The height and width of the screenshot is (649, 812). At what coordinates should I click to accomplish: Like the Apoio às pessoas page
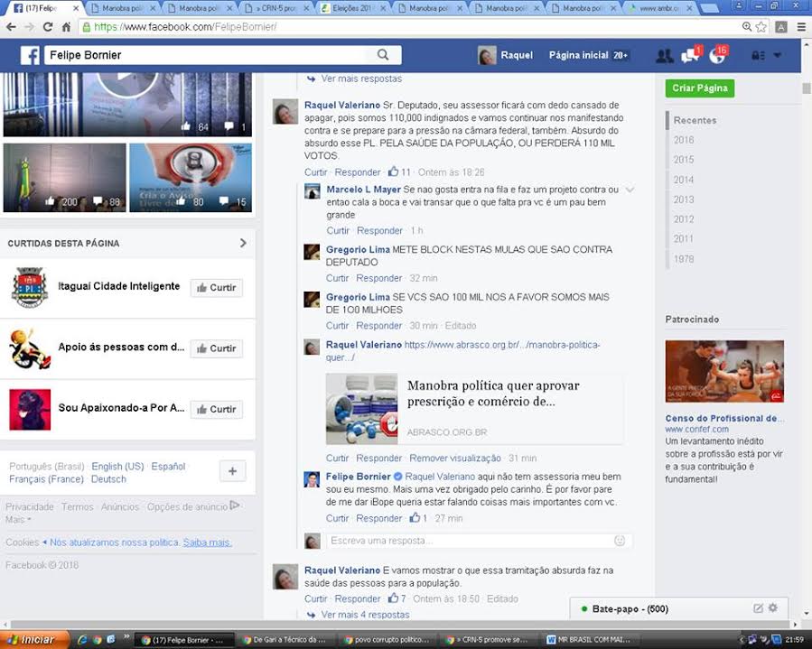216,348
